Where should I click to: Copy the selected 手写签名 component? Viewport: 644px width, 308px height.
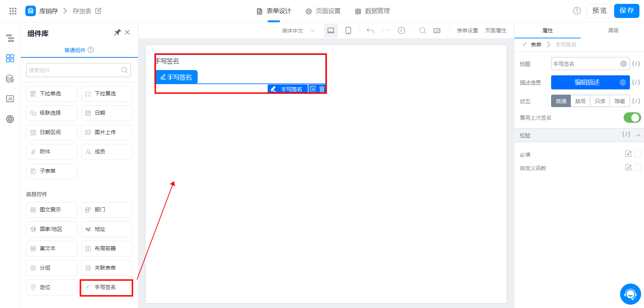click(313, 89)
